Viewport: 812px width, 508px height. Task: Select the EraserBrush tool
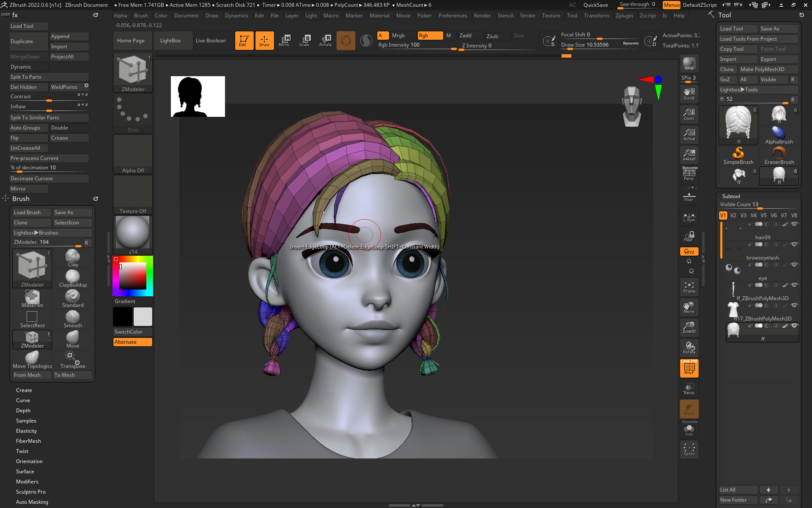pos(779,155)
